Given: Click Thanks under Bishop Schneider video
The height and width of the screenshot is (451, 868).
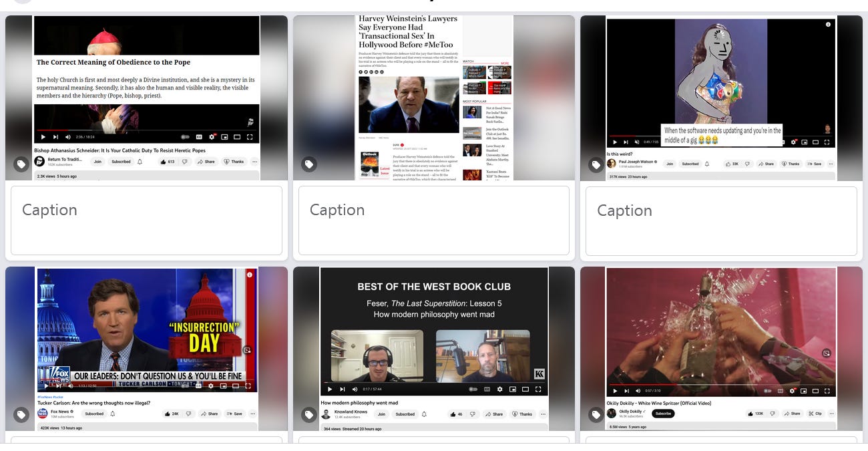Looking at the screenshot, I should (234, 162).
